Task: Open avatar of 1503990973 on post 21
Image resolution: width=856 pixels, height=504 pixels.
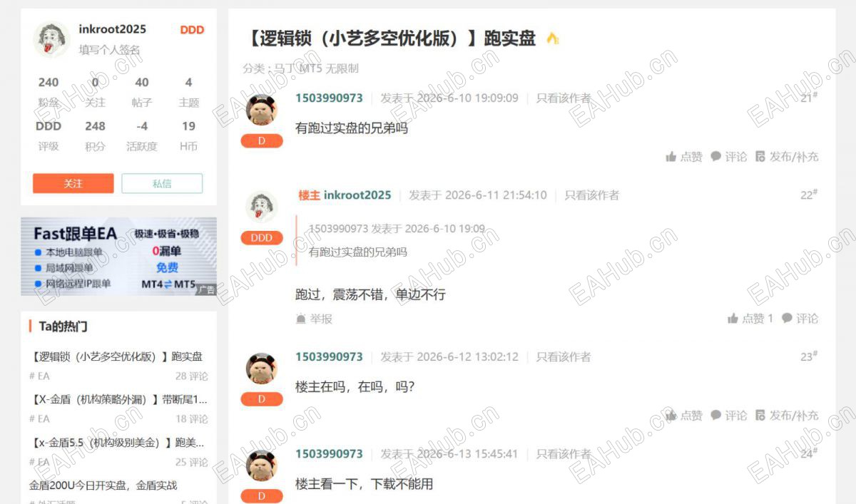Action: tap(261, 110)
